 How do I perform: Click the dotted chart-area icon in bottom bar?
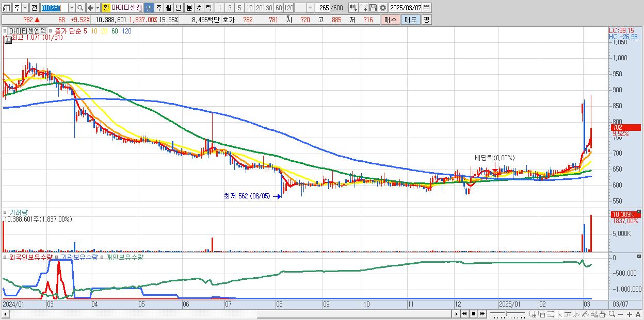click(550, 314)
